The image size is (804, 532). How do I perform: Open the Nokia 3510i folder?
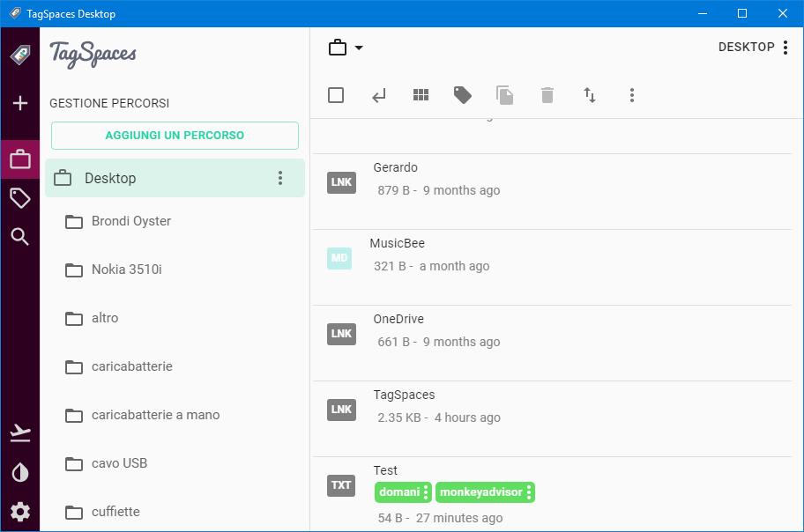[127, 269]
